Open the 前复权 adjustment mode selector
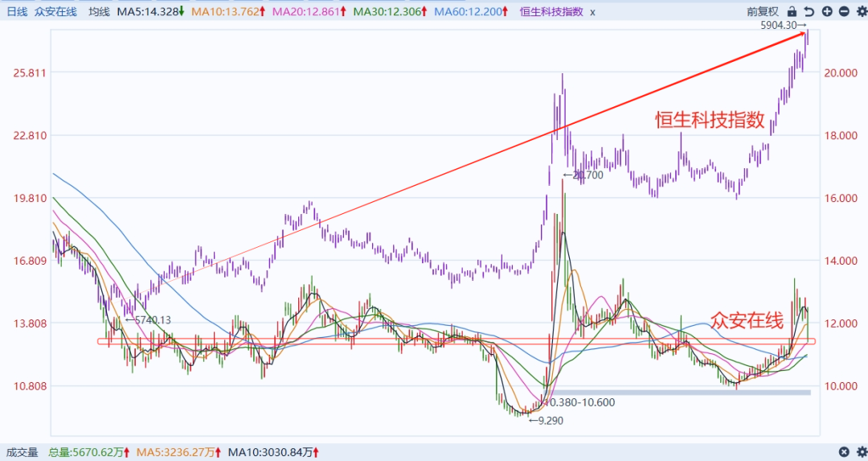 pyautogui.click(x=762, y=11)
